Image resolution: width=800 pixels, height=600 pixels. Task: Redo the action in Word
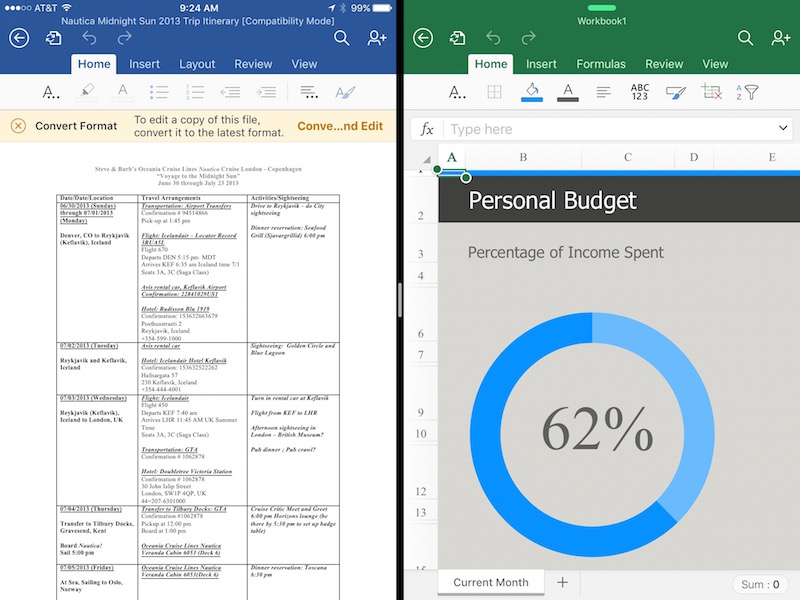pyautogui.click(x=124, y=38)
